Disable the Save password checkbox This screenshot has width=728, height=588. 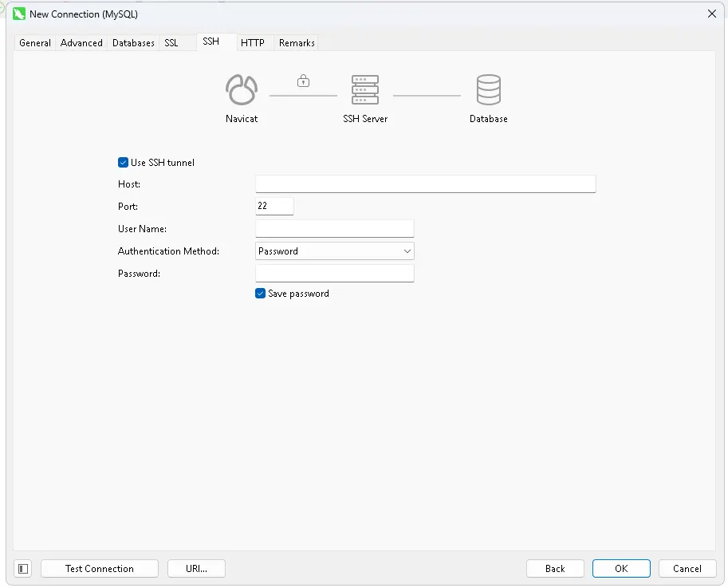pyautogui.click(x=261, y=294)
